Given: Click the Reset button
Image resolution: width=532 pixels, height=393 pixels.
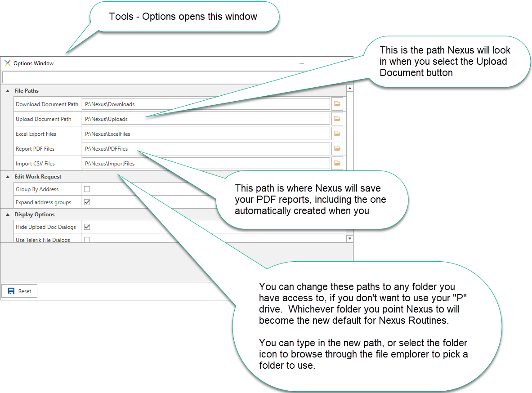Looking at the screenshot, I should pos(19,291).
